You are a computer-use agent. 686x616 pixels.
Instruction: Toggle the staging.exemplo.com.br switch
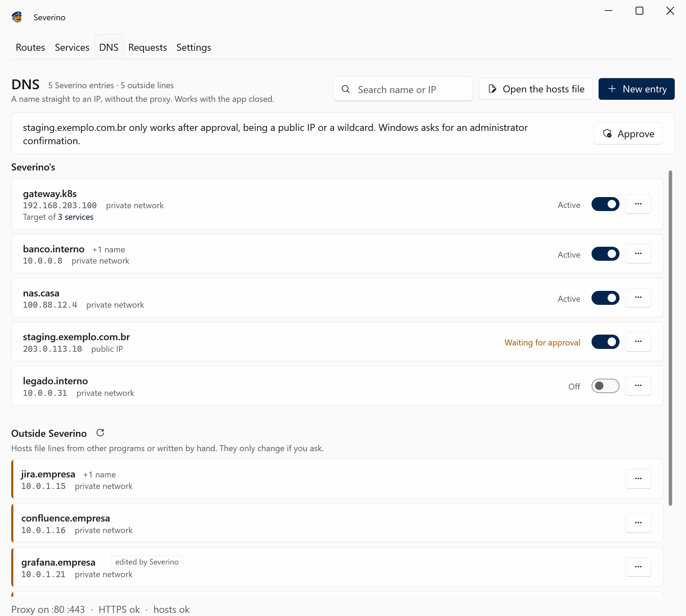tap(605, 342)
